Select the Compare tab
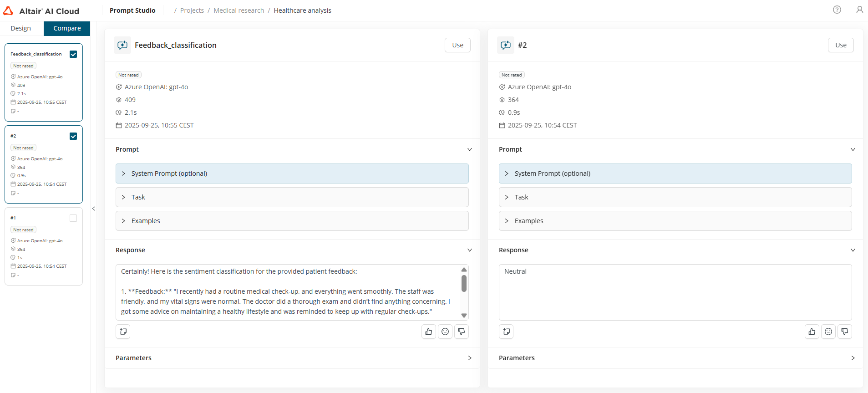Screen dimensions: 868x393 [67, 28]
